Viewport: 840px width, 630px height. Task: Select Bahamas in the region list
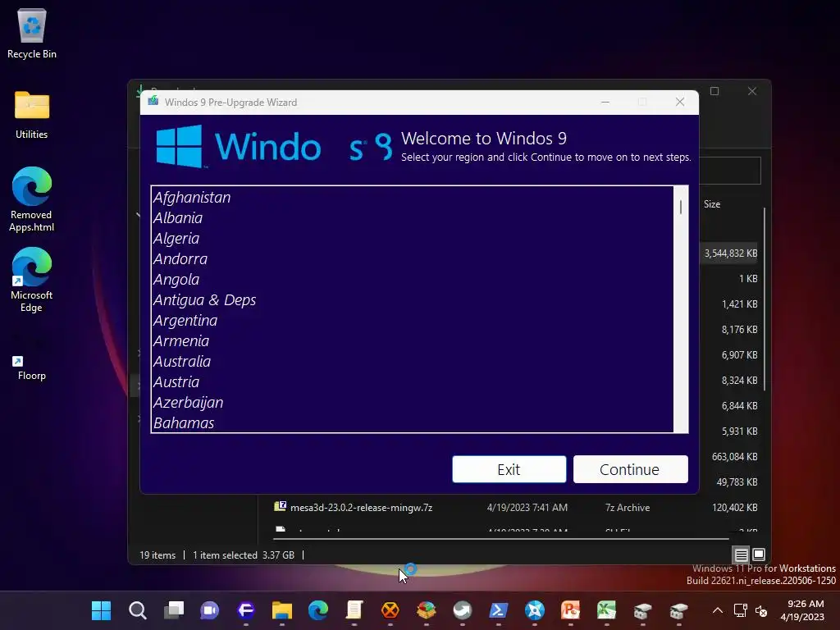tap(412, 422)
